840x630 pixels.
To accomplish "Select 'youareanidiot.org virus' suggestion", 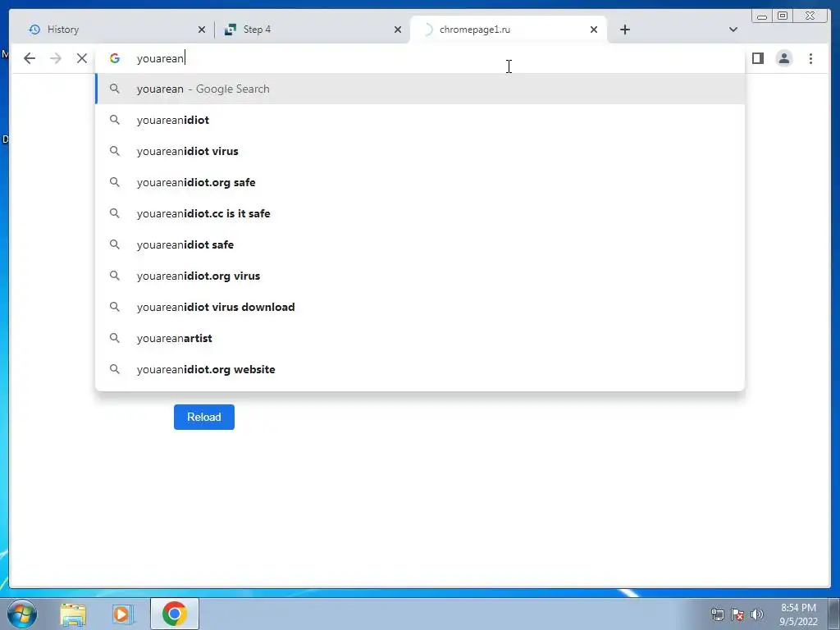I will click(x=420, y=276).
